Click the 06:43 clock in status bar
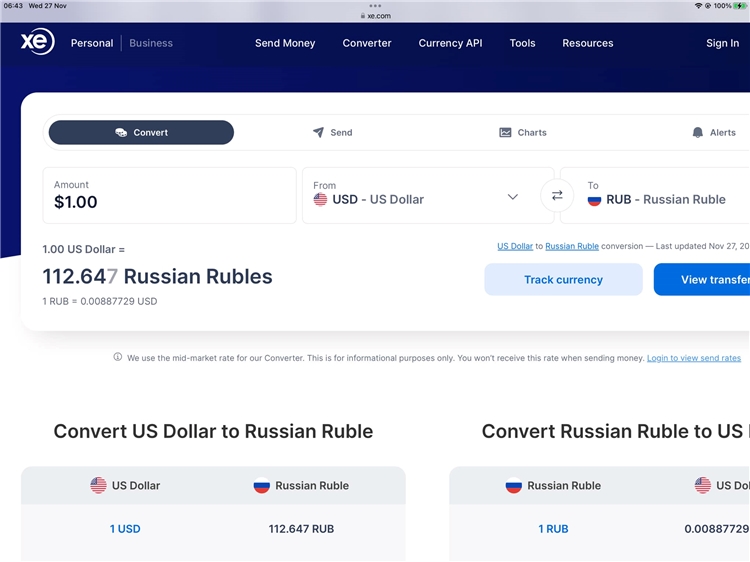The width and height of the screenshot is (750, 562). [x=13, y=6]
